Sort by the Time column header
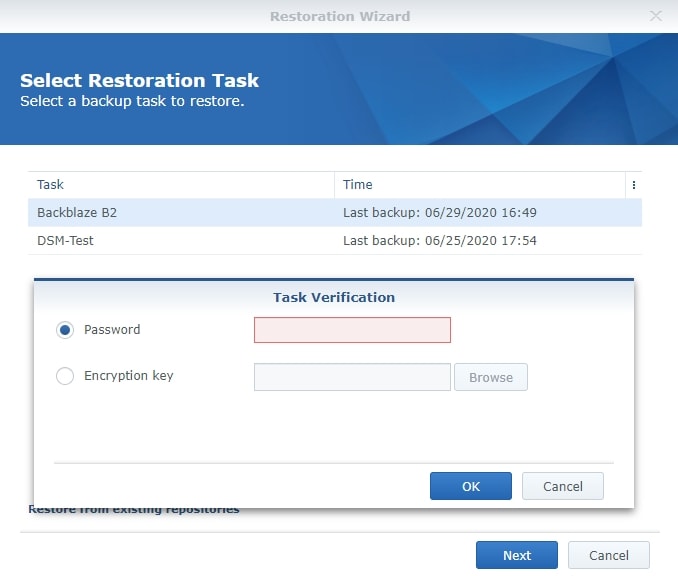678x576 pixels. [480, 185]
